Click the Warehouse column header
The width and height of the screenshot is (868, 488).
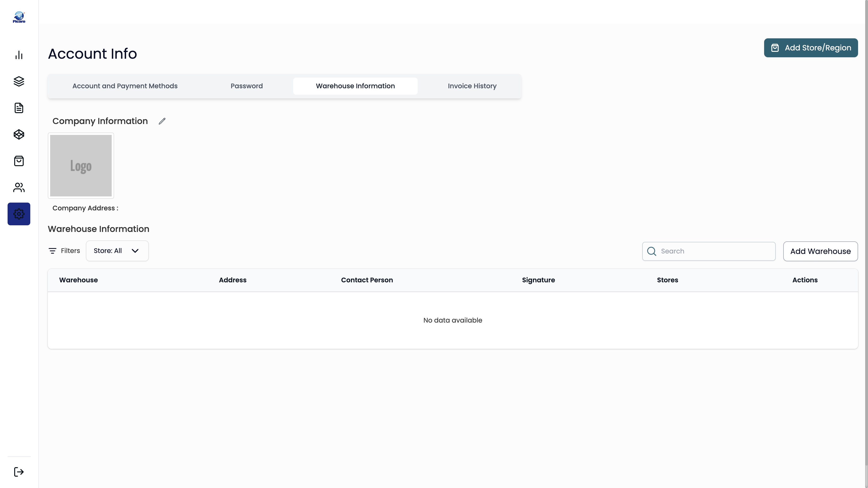79,280
